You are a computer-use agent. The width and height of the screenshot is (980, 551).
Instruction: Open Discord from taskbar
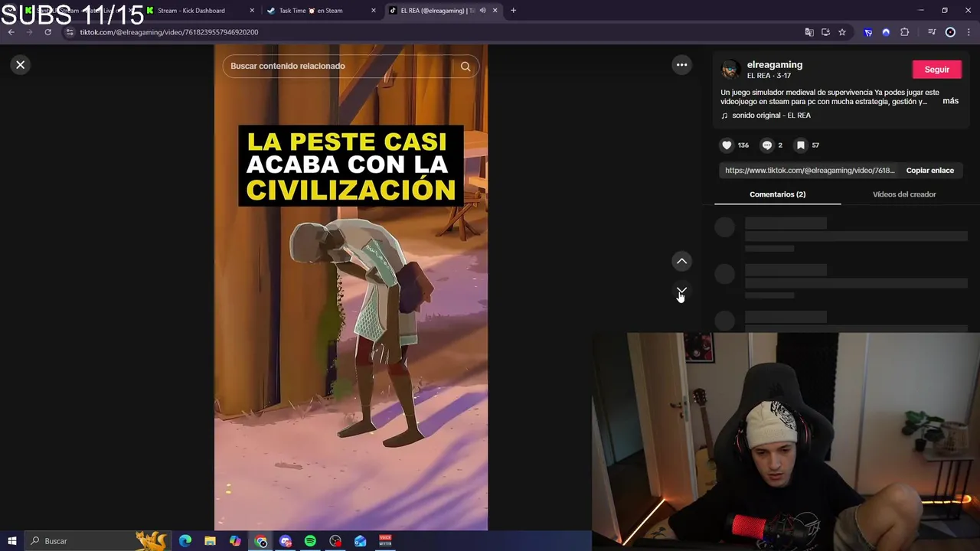click(x=286, y=541)
